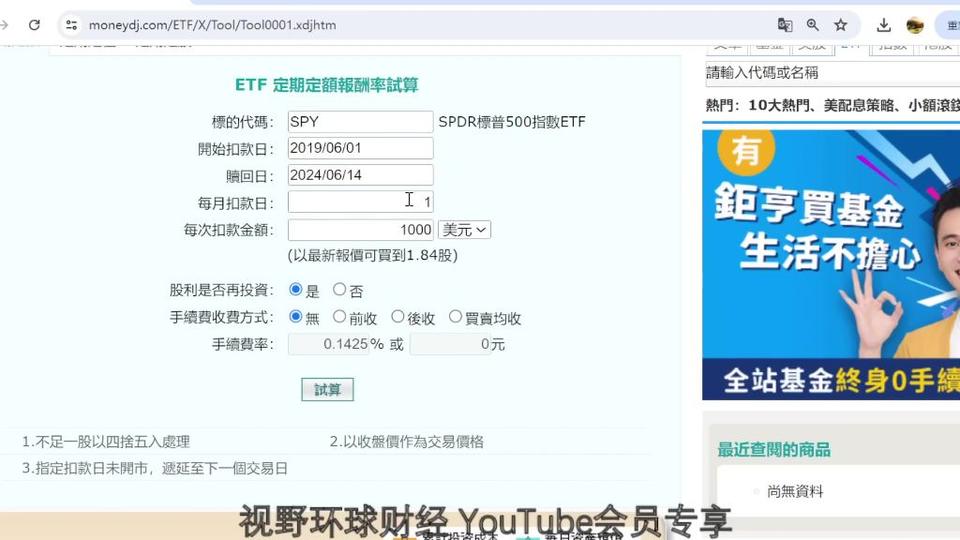Click the 尚無資料 text

795,491
